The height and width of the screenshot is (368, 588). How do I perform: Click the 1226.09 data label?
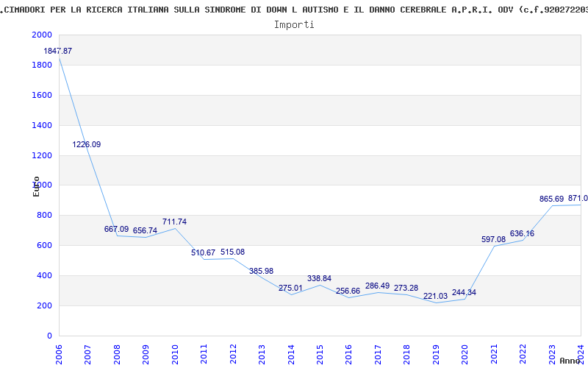(87, 144)
